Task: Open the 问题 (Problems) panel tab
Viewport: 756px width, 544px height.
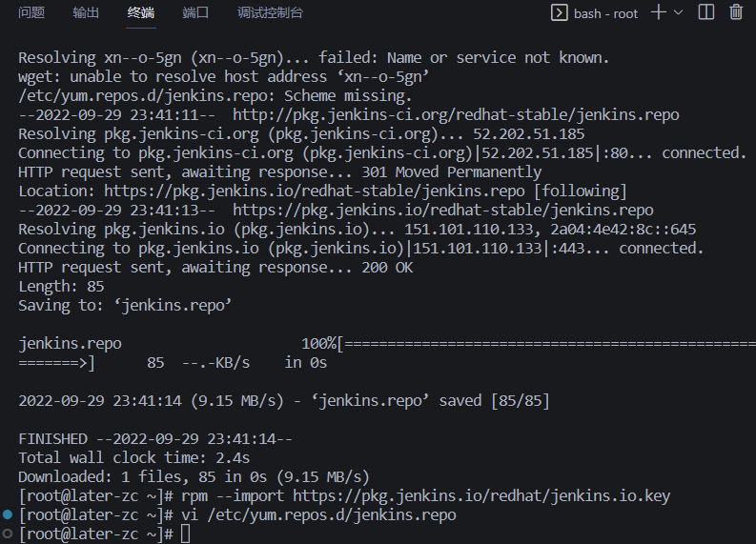Action: click(x=31, y=13)
